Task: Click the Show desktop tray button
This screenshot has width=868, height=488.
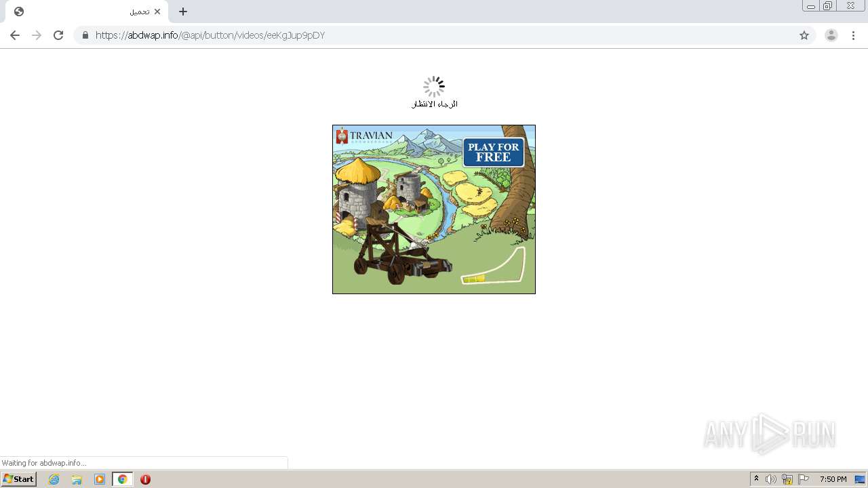Action: tap(860, 479)
